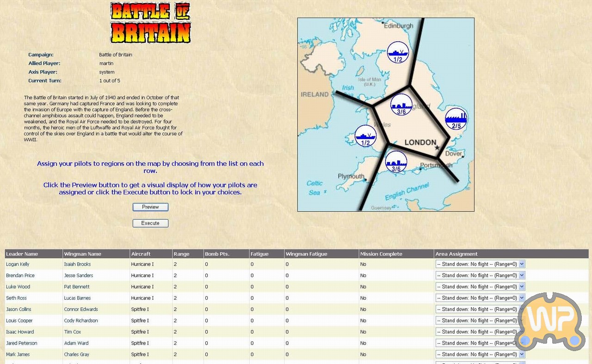Select the ship icon over Wales
The height and width of the screenshot is (364, 592).
[365, 136]
